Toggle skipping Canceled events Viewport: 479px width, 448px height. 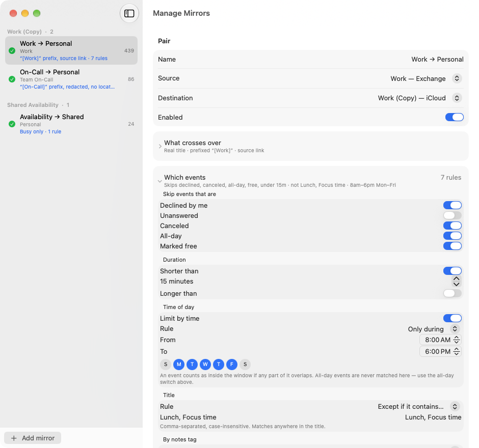[453, 226]
